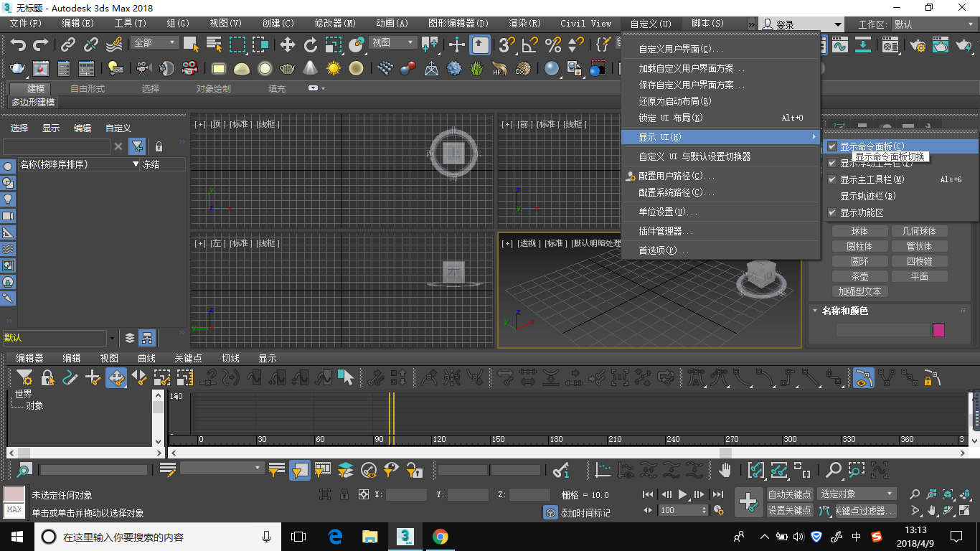Select the Move tool (four-way arrows)

click(x=288, y=45)
